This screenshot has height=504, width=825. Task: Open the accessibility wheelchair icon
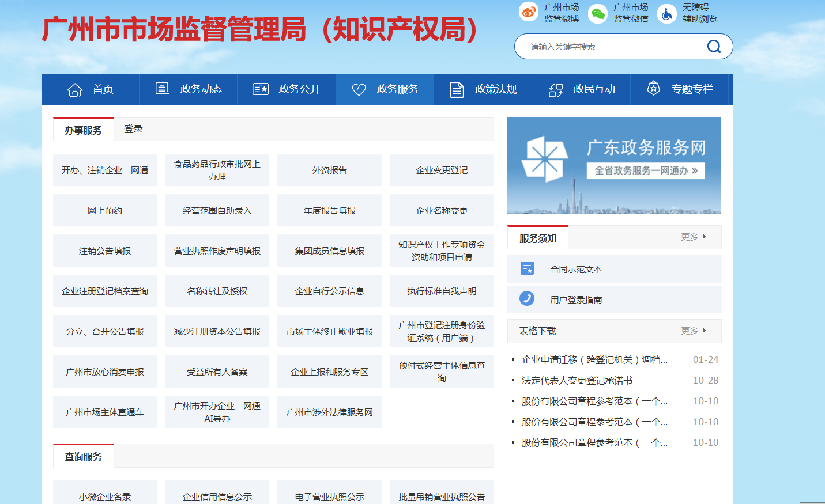(666, 13)
